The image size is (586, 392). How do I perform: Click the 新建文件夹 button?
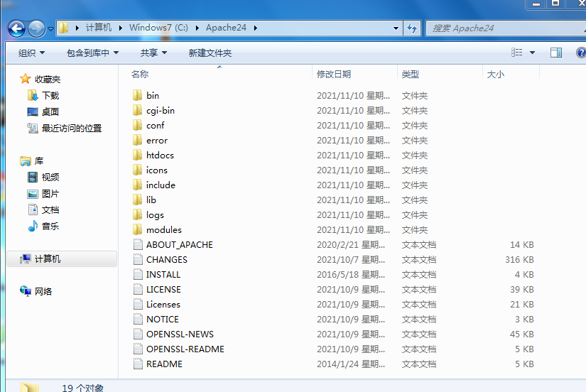(x=210, y=53)
